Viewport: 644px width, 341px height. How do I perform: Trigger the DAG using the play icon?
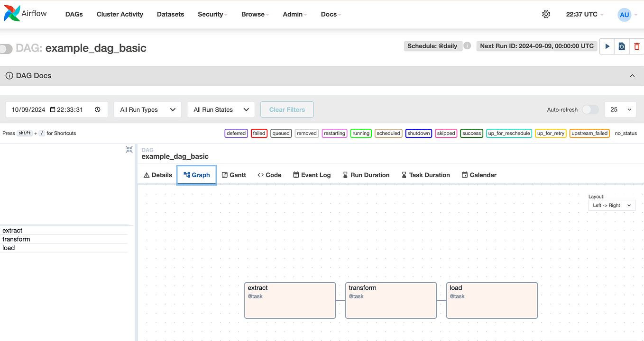tap(607, 46)
